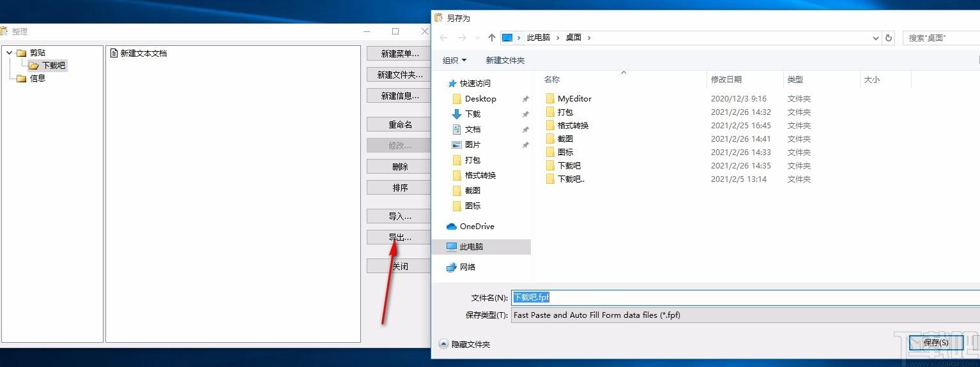Click the 搜索"桌面" search box
980x367 pixels.
[940, 38]
